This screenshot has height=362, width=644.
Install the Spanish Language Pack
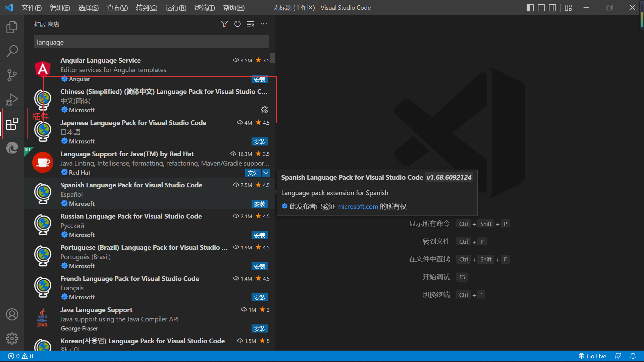click(260, 204)
